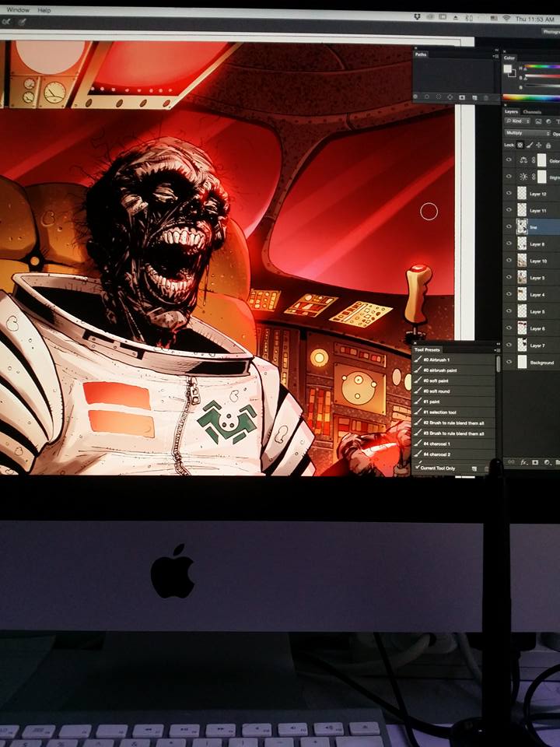Screen dimensions: 560x747
Task: Select the #0 airbrush paint preset
Action: tap(453, 370)
